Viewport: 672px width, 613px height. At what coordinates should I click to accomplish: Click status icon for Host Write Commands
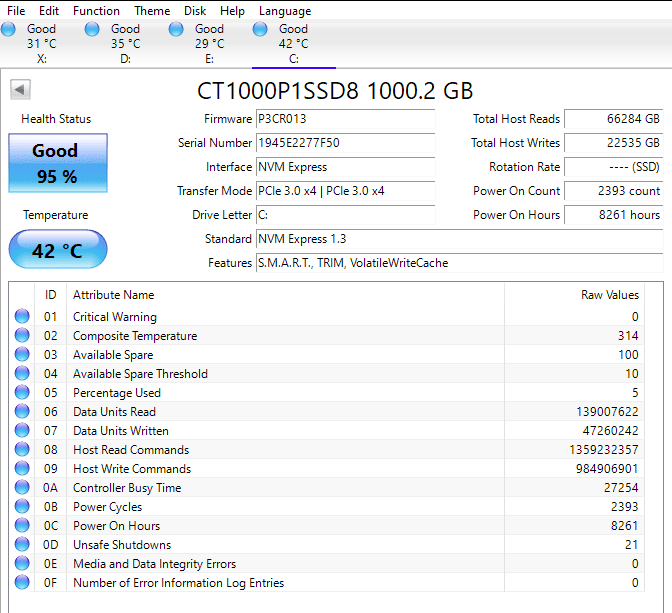22,469
